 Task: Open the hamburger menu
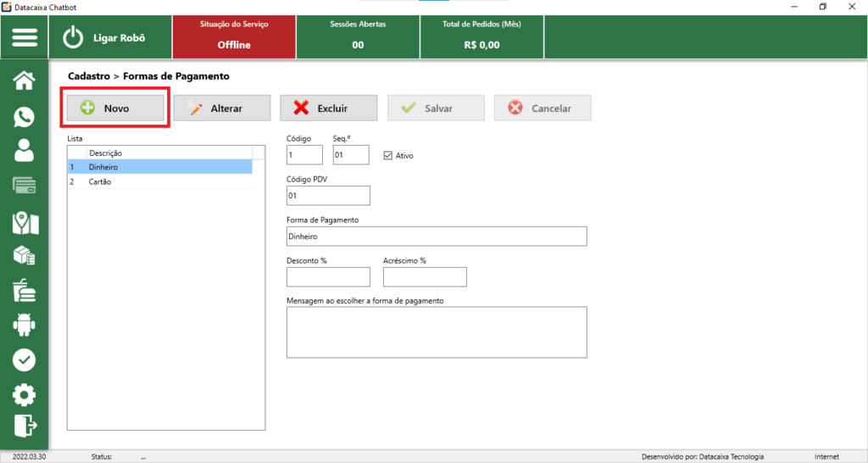coord(25,38)
